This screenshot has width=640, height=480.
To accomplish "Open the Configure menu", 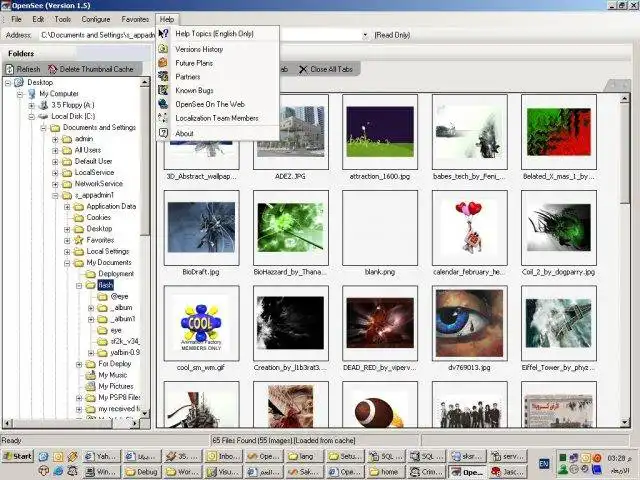I will coord(96,19).
